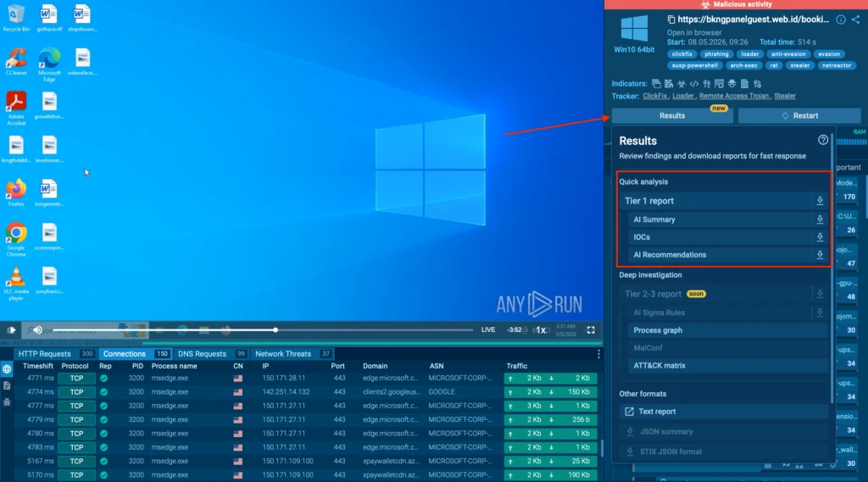
Task: Play the session recording
Action: coord(11,330)
